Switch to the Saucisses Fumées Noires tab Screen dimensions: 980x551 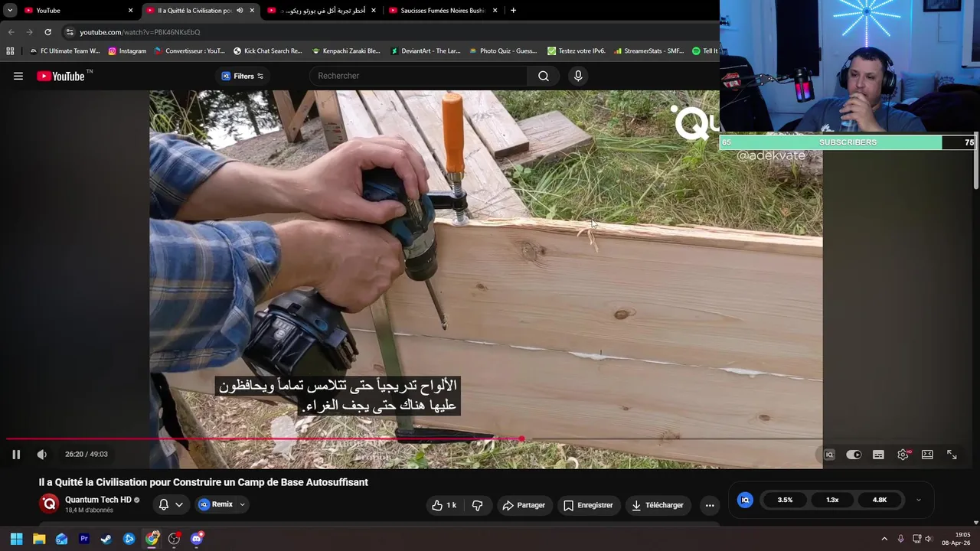point(443,11)
